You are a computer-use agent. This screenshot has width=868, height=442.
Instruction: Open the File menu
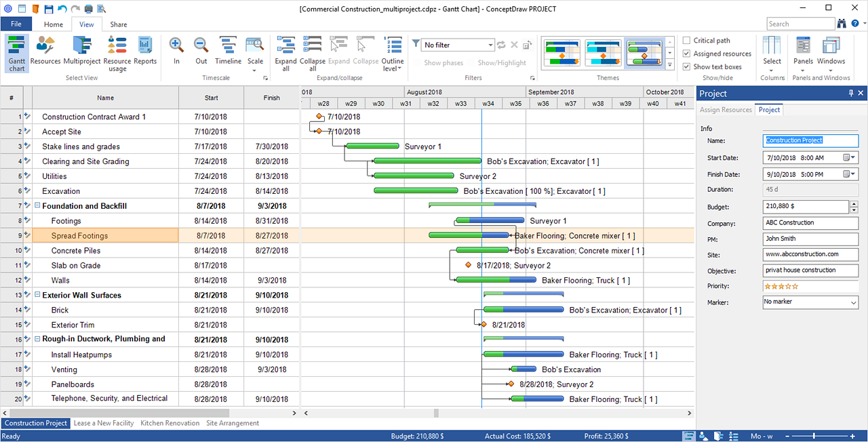click(16, 24)
